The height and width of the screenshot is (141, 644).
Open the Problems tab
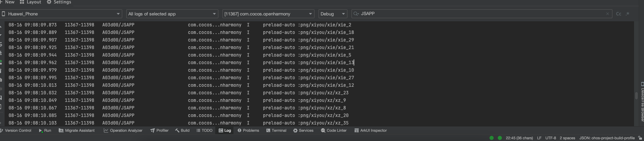coord(248,130)
